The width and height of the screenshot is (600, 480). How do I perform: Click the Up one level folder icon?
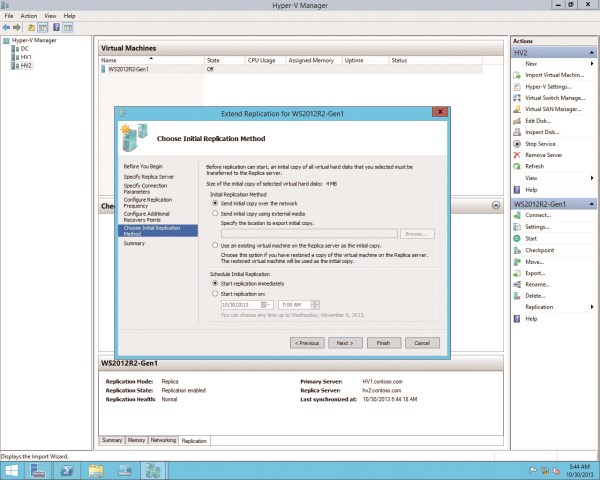(x=31, y=28)
